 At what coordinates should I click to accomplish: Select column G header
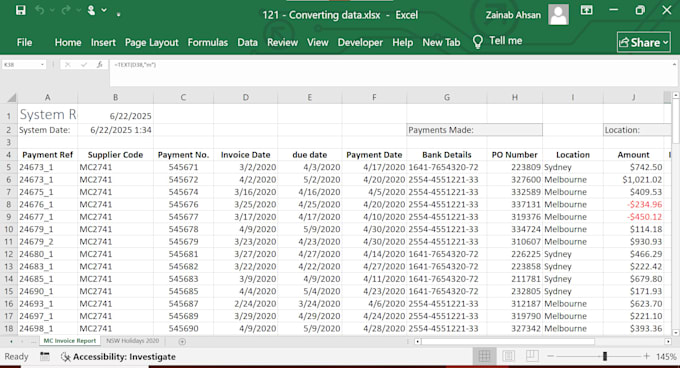pos(447,98)
